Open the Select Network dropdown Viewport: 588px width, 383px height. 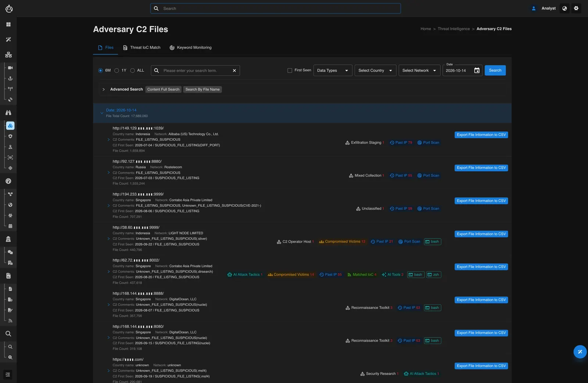tap(419, 71)
